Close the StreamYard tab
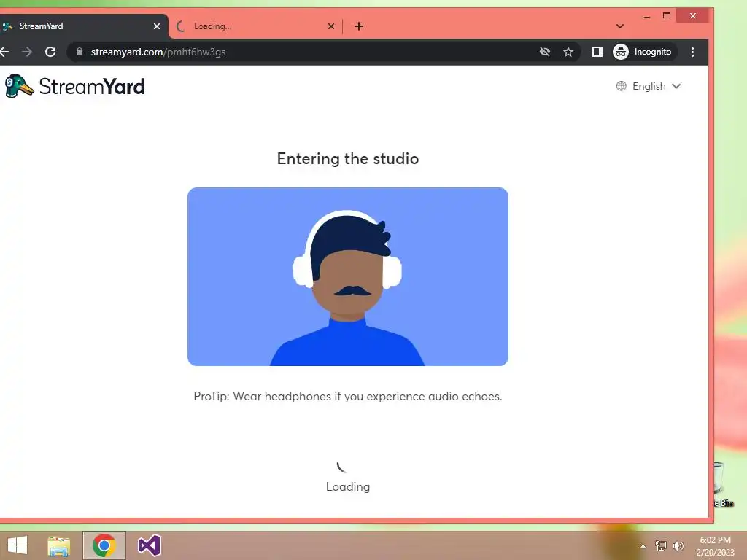 coord(157,26)
